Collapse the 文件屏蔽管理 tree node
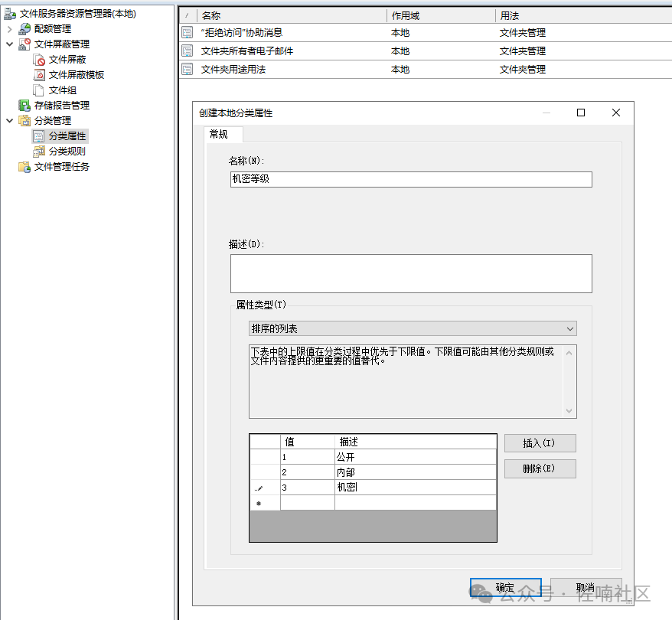The width and height of the screenshot is (672, 620). (x=9, y=44)
